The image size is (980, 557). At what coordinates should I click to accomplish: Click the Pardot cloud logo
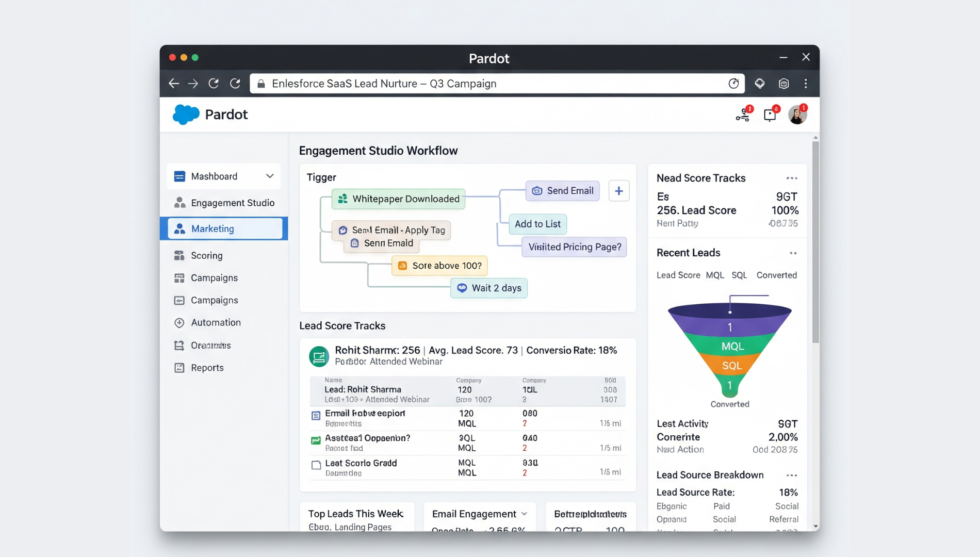186,114
